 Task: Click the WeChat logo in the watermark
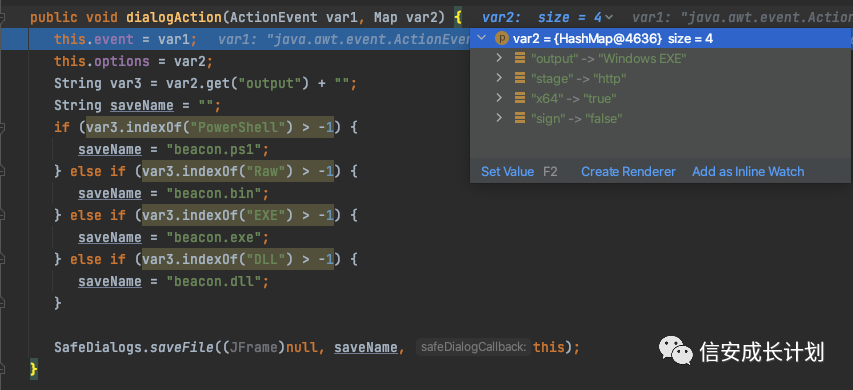tap(676, 350)
